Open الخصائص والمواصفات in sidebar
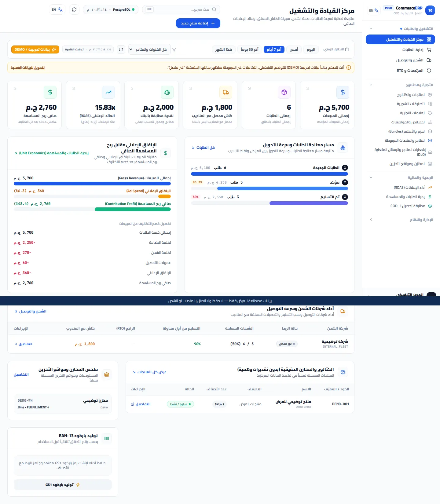The height and width of the screenshot is (504, 440). pos(400,122)
